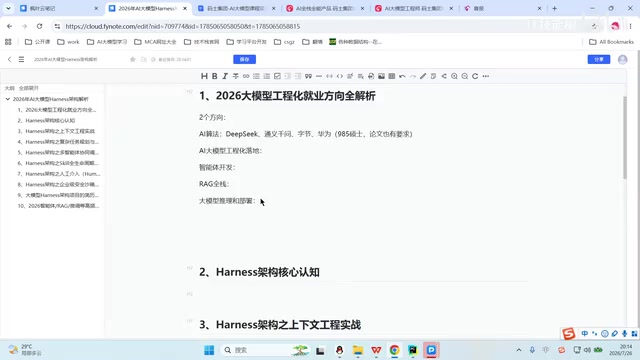This screenshot has height=360, width=640.
Task: Open outline item 5、Harness架构之多智能体协同
Action: click(x=58, y=152)
